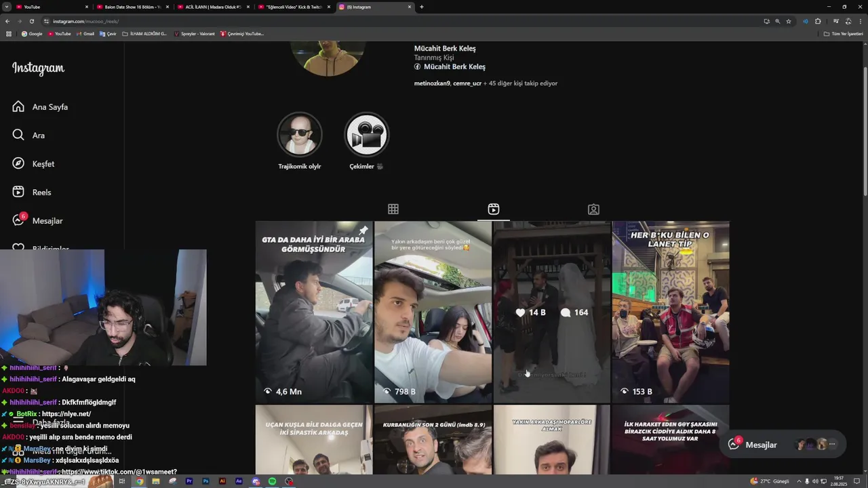Open follower metinozkan9's profile
Viewport: 868px width, 488px height.
432,83
